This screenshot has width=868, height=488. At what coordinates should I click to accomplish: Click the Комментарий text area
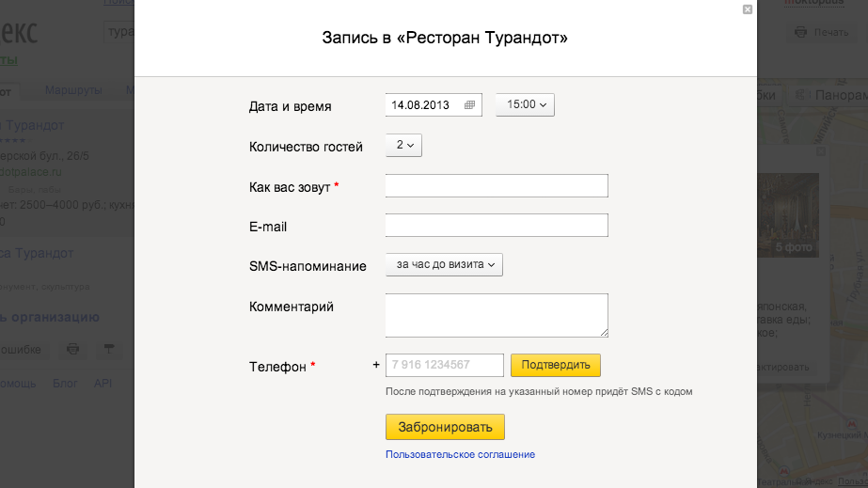click(497, 315)
